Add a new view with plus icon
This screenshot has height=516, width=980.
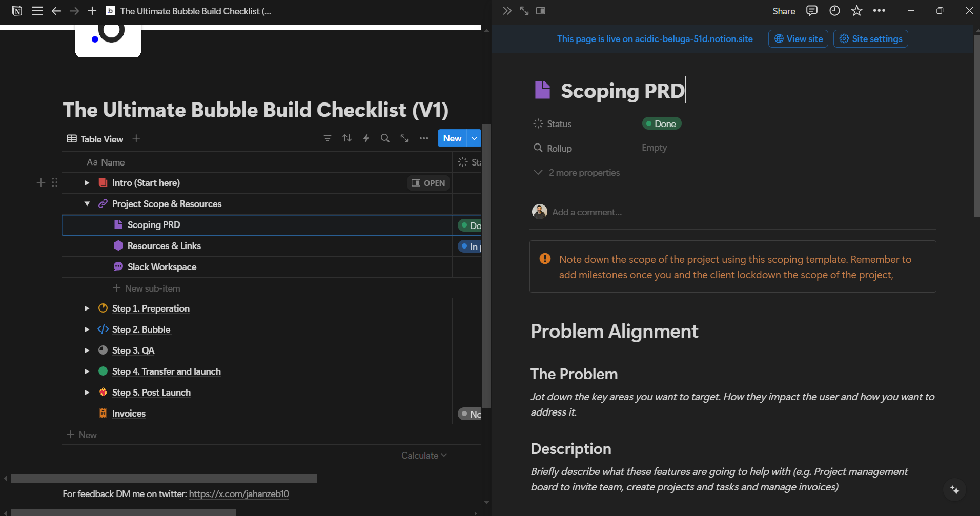tap(136, 138)
